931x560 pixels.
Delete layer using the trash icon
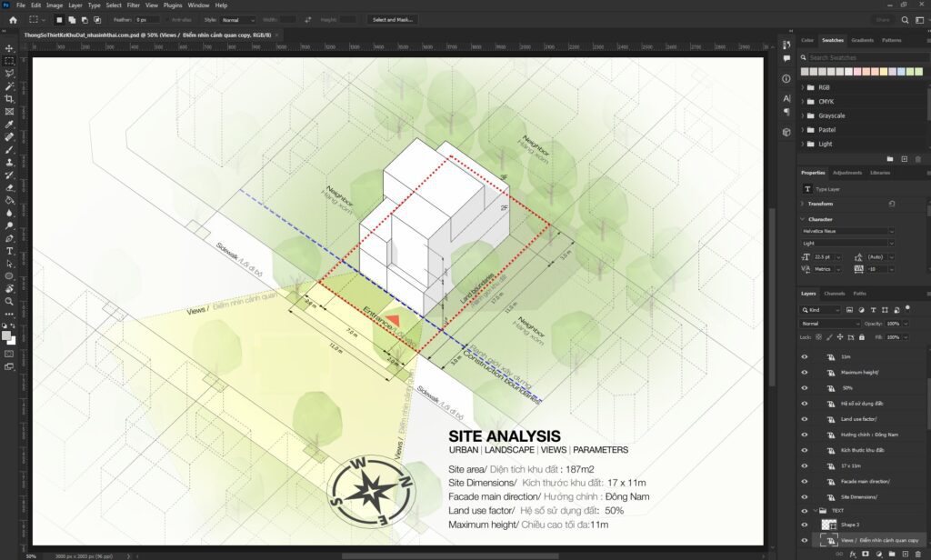click(x=918, y=553)
